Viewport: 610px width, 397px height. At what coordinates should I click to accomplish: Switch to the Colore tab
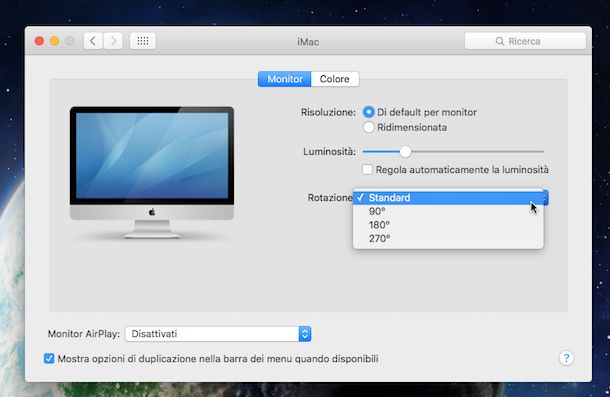click(x=335, y=79)
